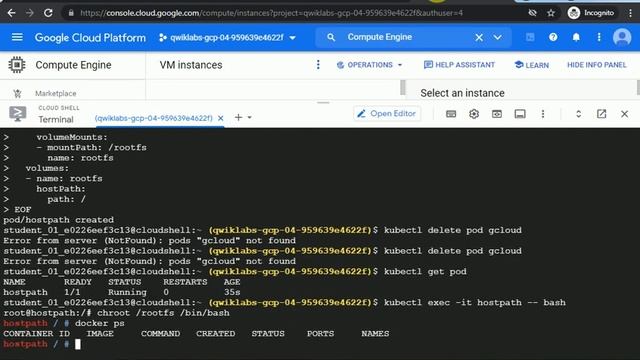
Task: Bookmark this page with the star icon
Action: click(551, 13)
